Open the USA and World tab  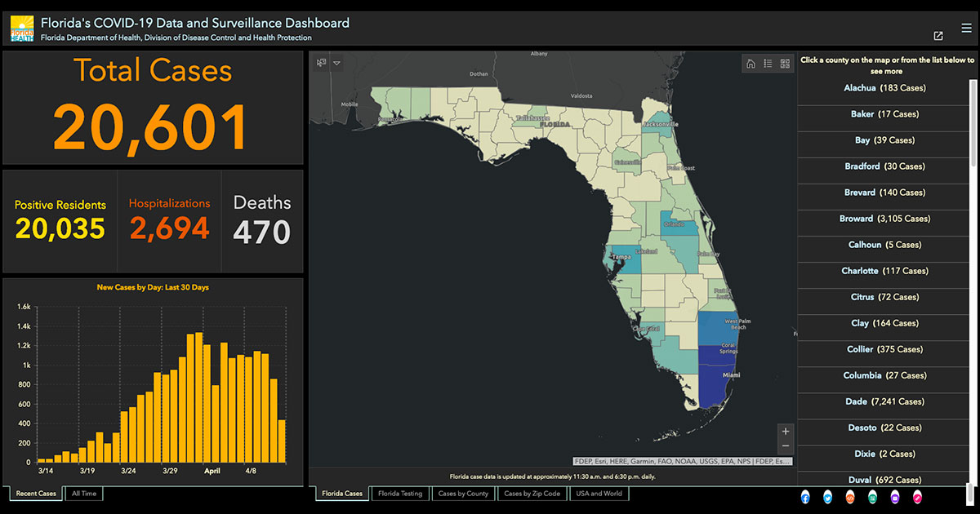coord(599,494)
